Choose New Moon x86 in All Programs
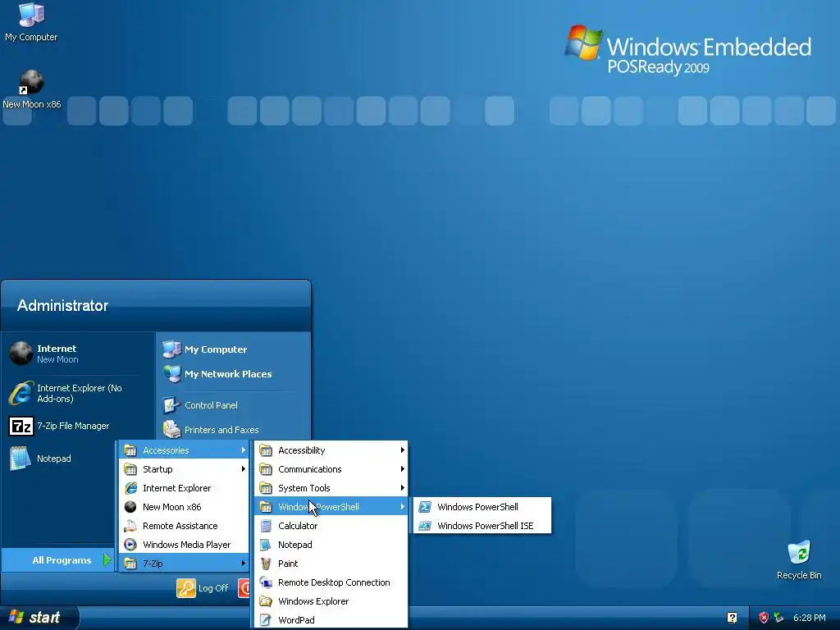Viewport: 840px width, 630px height. 184,507
